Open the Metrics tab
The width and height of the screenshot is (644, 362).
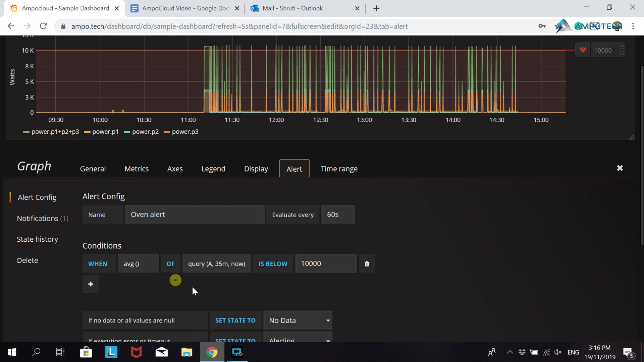pyautogui.click(x=137, y=169)
